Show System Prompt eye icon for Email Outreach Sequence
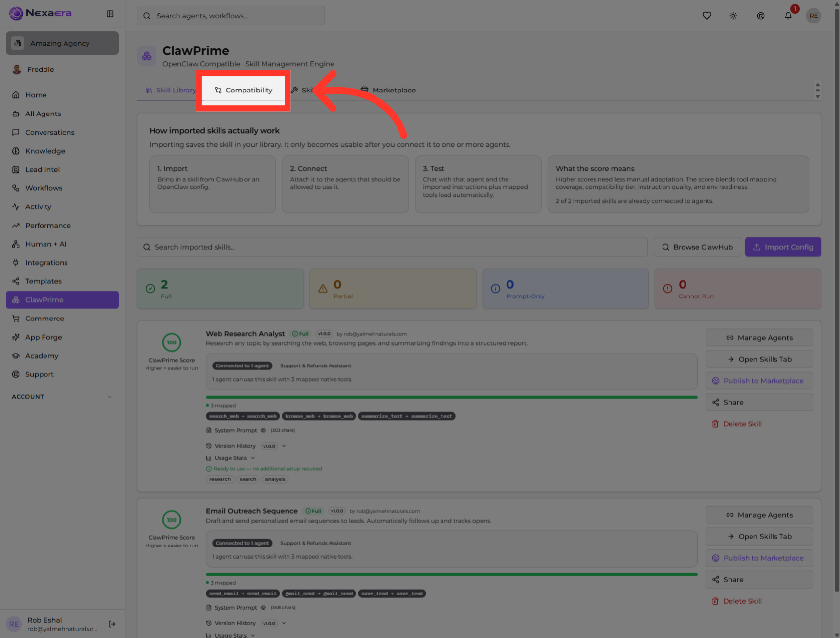 [263, 608]
